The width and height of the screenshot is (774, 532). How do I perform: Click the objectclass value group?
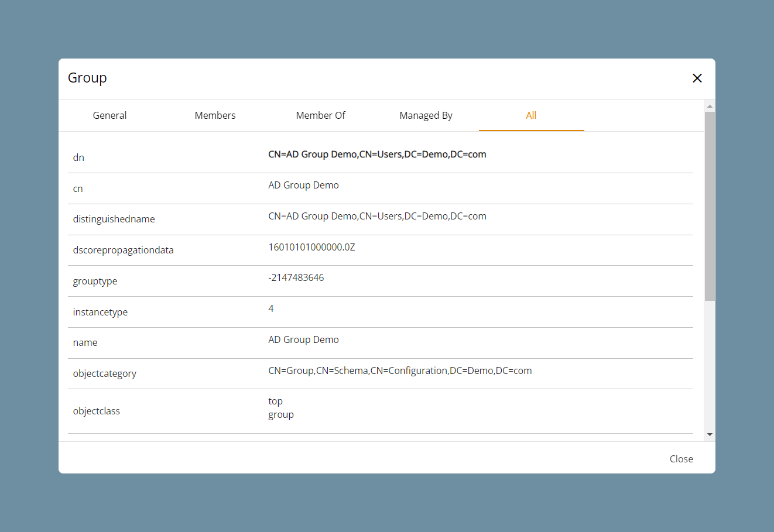click(281, 415)
